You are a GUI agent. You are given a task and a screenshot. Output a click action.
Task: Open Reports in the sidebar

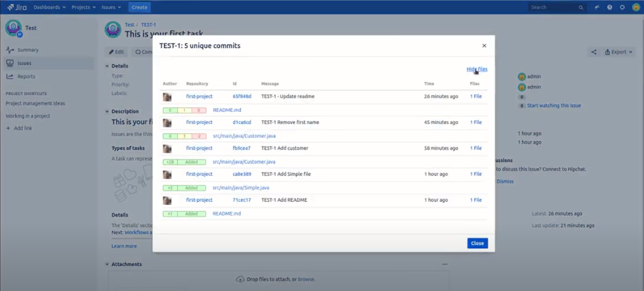coord(26,76)
